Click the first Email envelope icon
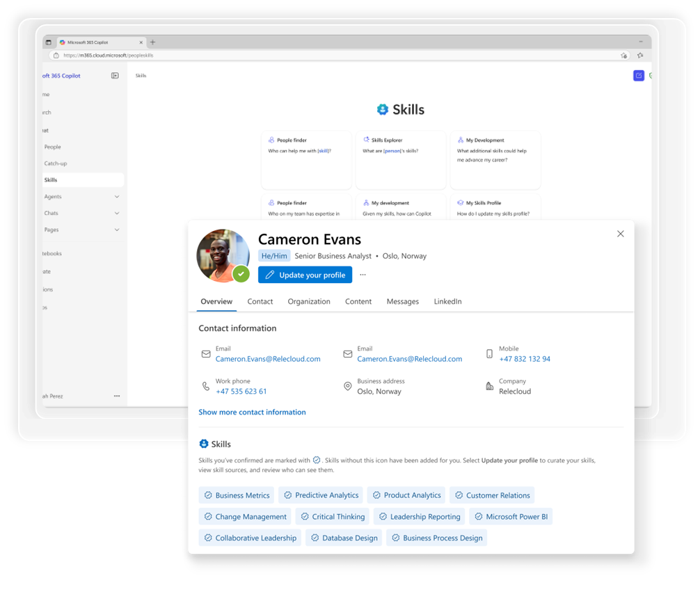Viewport: 700px width, 594px height. click(206, 354)
